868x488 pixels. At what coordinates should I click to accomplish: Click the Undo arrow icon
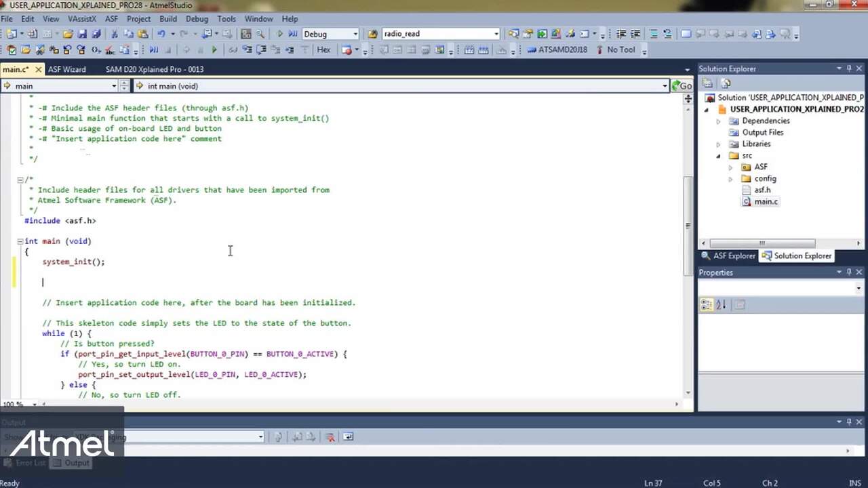[x=161, y=34]
